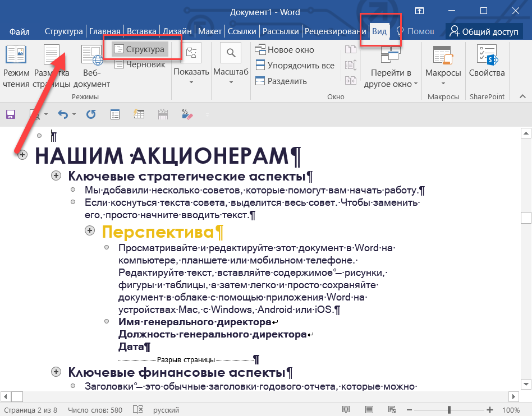Switch to Print Layout via status bar icon

click(369, 410)
